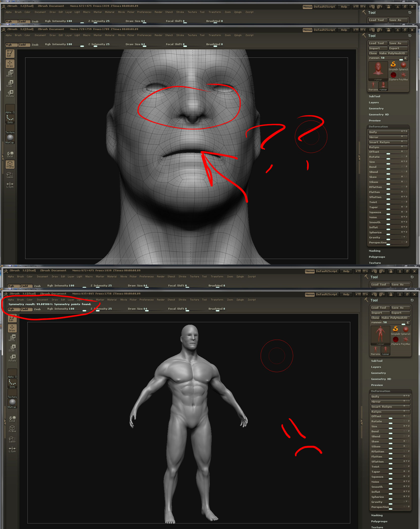This screenshot has height=529, width=420.
Task: Select large runner head thumbnail in head window
Action: 378,71
